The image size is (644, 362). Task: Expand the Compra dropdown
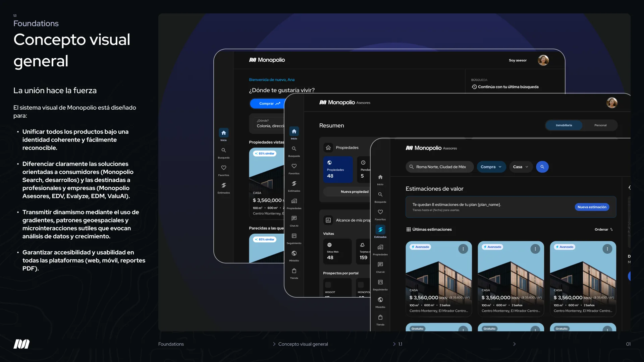tap(491, 167)
